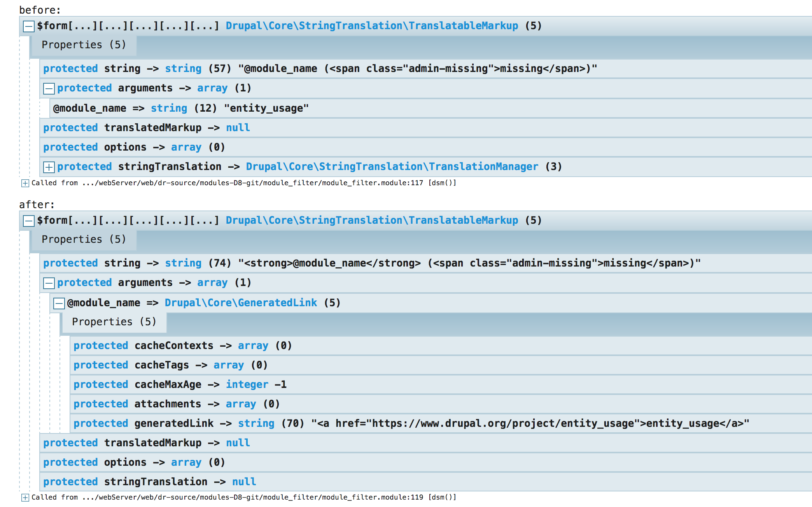The image size is (812, 507).
Task: Select the Properties (5) tab under after TranslatableMarkup
Action: 84,239
